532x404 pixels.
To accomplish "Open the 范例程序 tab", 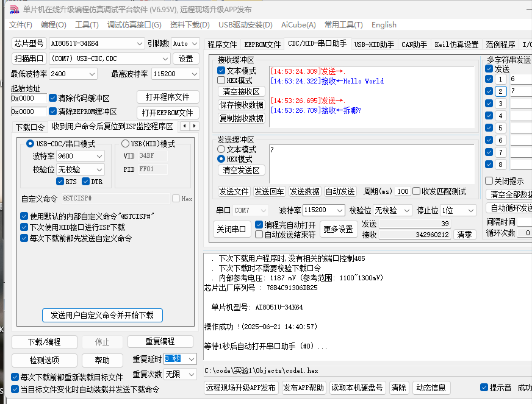I will 500,44.
